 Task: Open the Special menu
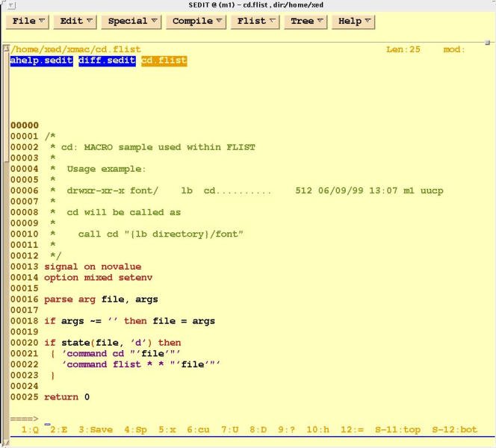tap(131, 22)
